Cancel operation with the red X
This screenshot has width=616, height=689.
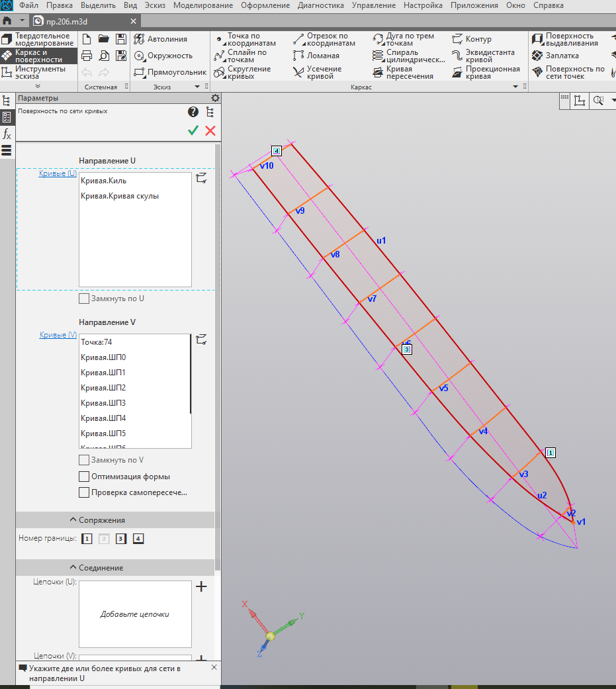(x=210, y=130)
